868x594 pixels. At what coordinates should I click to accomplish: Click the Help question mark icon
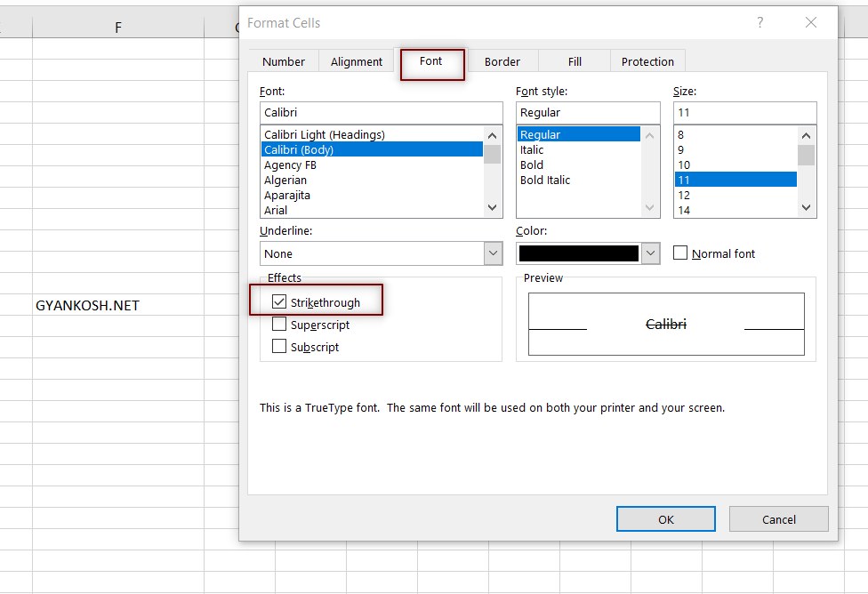click(759, 22)
